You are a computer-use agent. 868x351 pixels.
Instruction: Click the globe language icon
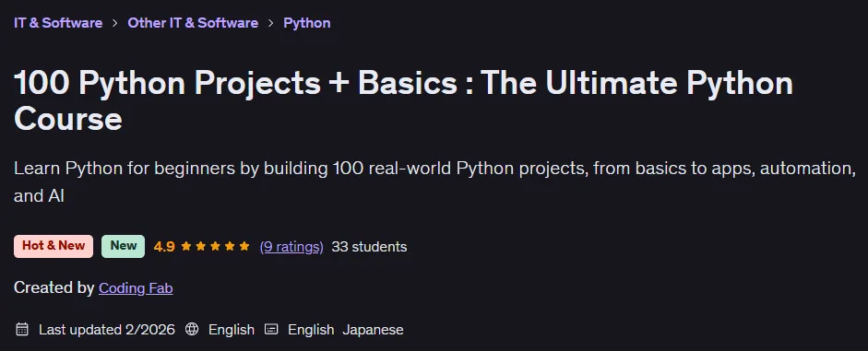click(x=192, y=330)
